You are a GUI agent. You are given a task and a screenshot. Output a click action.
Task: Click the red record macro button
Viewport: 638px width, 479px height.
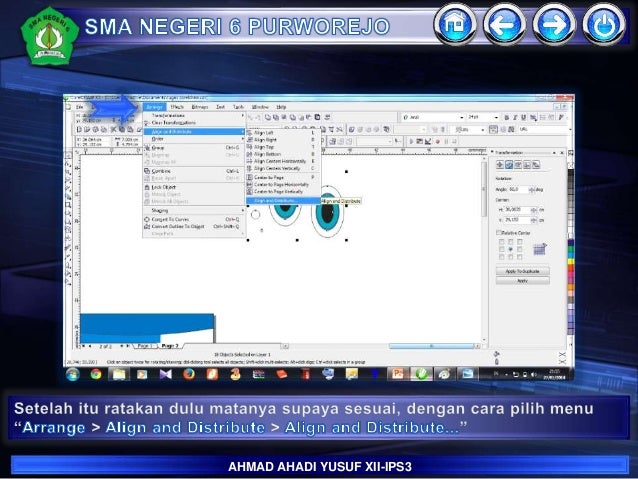438,142
